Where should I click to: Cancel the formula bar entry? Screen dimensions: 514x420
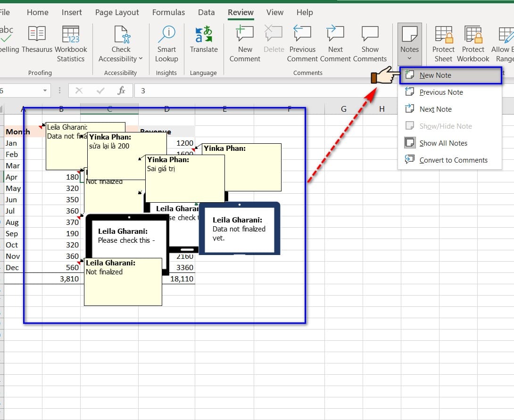(79, 91)
